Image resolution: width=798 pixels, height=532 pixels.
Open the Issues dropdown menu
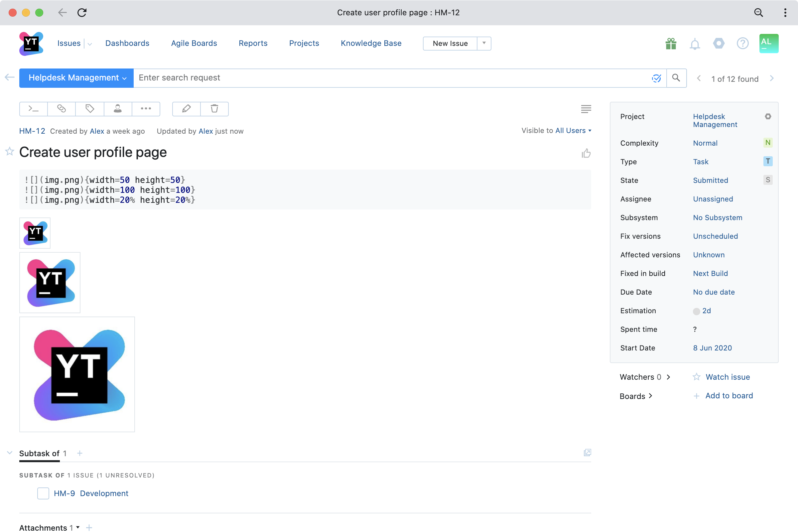coord(88,43)
